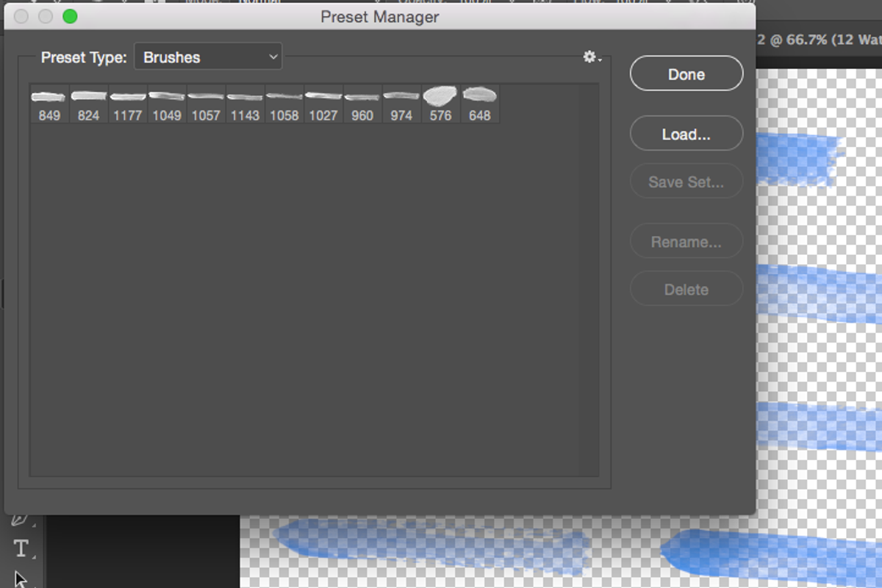This screenshot has width=882, height=588.
Task: Choose the 974 brush preset
Action: (x=401, y=104)
